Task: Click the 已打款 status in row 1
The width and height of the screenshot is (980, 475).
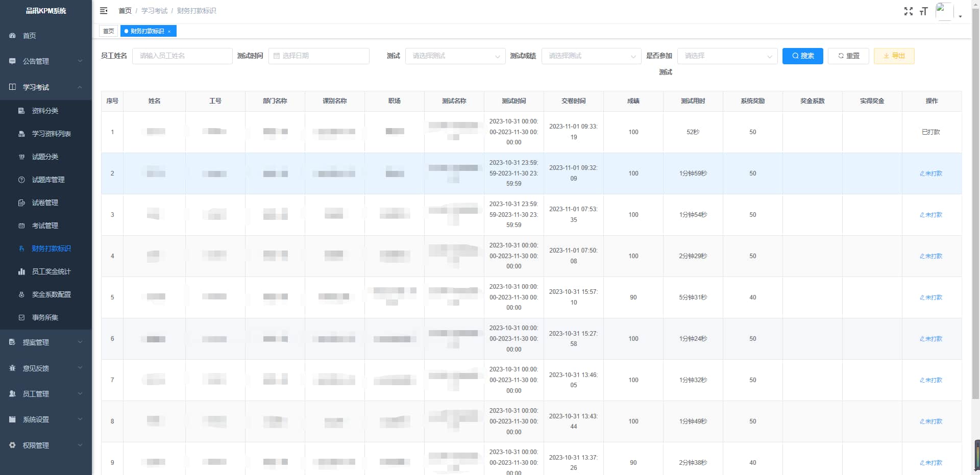Action: click(931, 132)
